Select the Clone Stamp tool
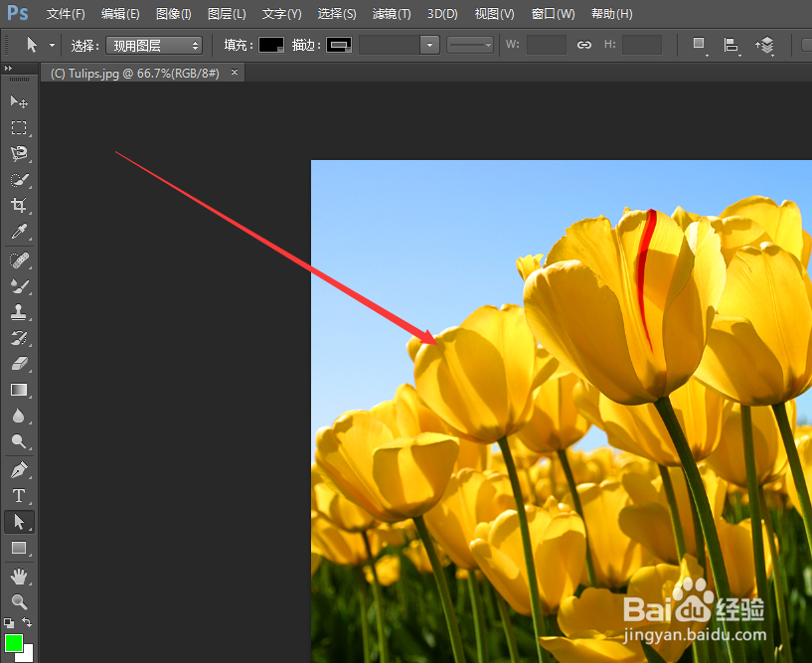The width and height of the screenshot is (812, 663). pos(19,312)
